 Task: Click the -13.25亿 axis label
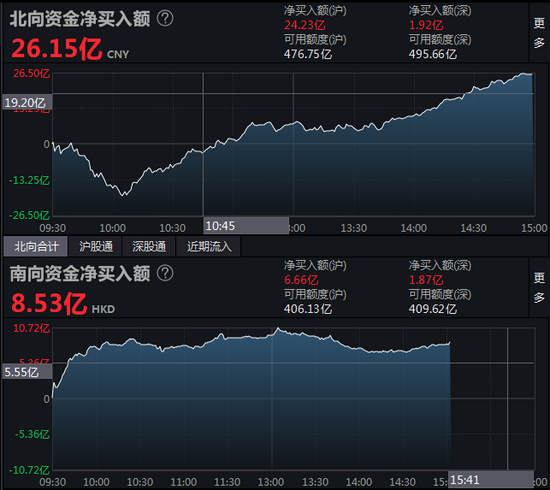pos(29,180)
